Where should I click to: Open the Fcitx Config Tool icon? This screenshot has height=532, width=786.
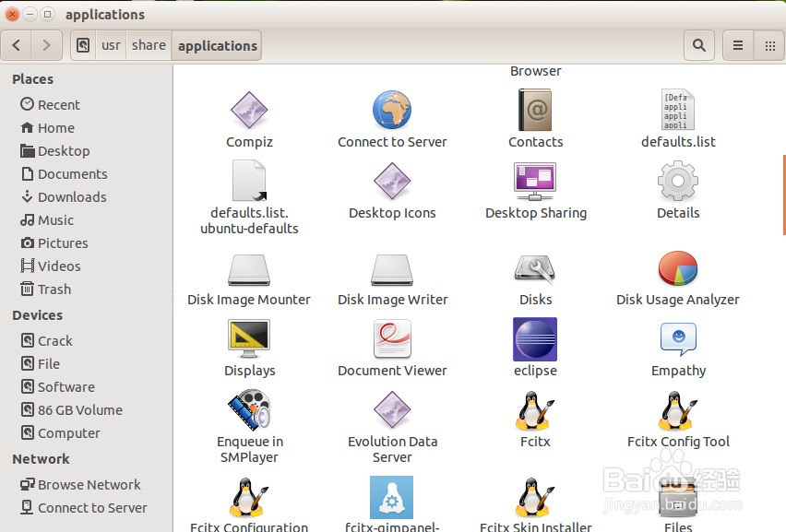click(x=678, y=411)
